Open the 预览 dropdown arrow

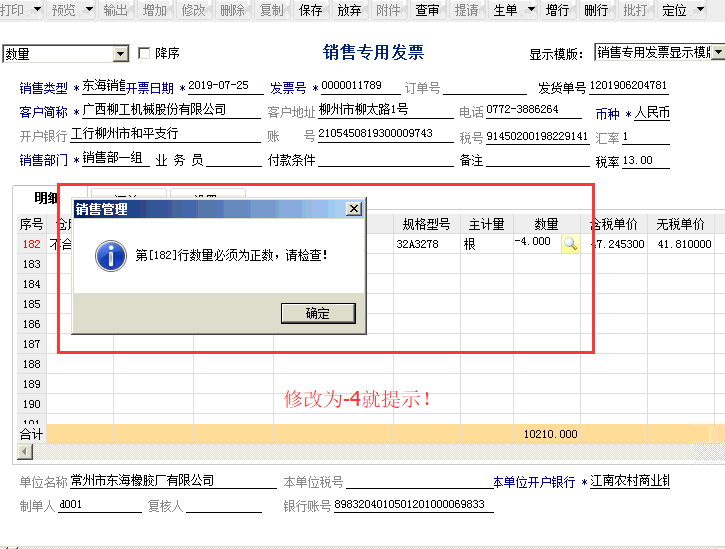point(89,9)
